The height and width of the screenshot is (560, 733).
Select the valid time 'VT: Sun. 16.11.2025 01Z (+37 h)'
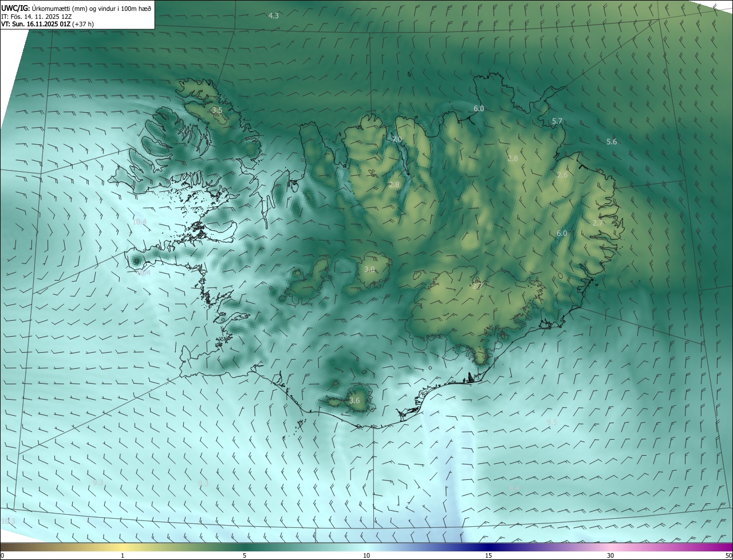point(48,24)
